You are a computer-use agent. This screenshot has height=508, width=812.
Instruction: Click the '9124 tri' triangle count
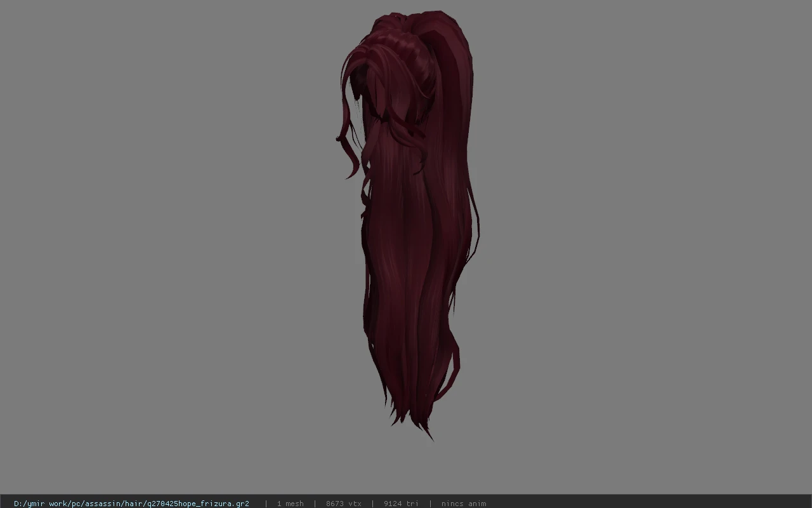pos(401,504)
